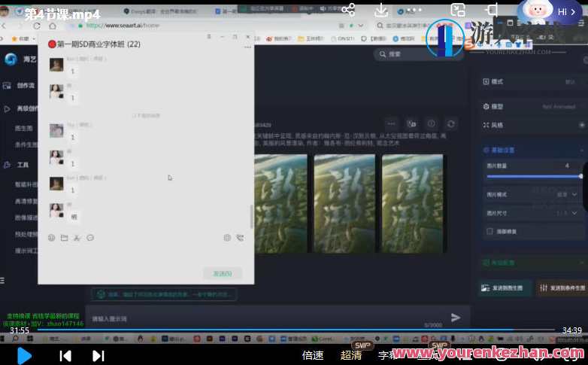Click the 风格 style add button

582,125
